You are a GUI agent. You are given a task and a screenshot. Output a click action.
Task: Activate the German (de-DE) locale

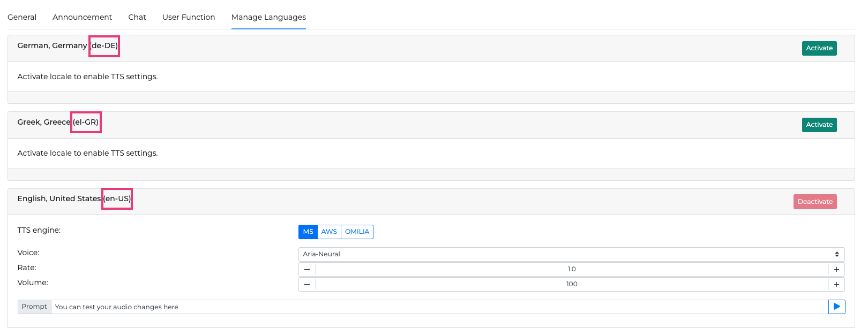coord(819,48)
